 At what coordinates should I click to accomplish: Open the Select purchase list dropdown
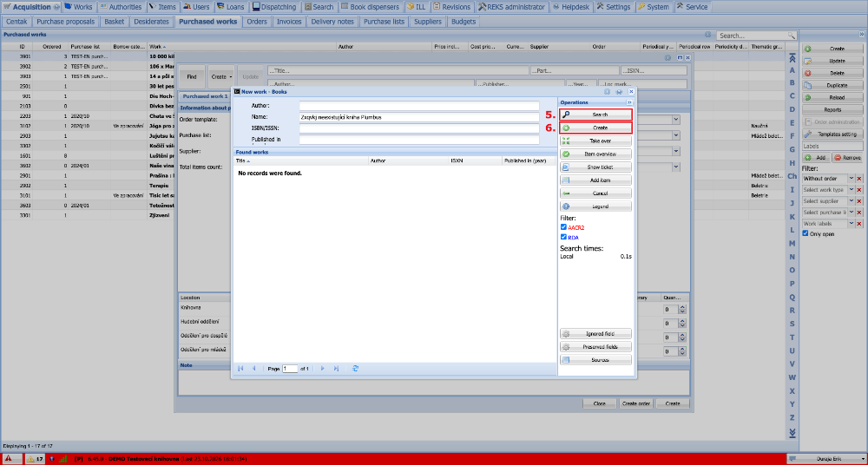(852, 213)
